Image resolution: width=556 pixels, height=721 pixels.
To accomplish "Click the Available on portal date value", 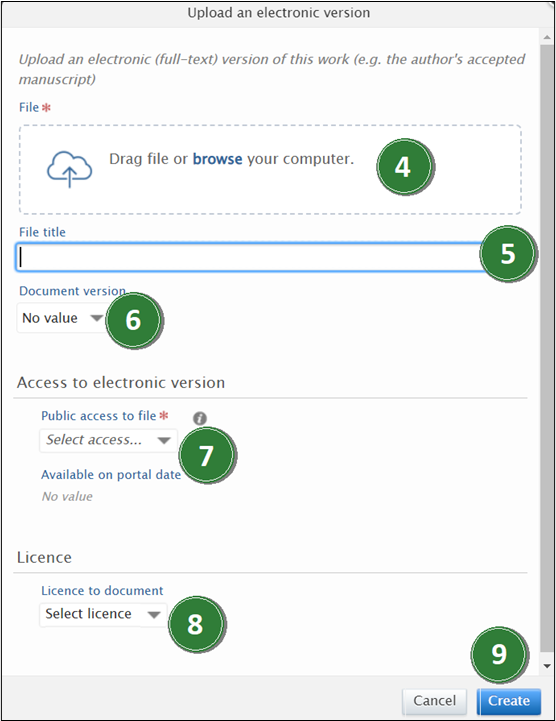I will (x=67, y=497).
